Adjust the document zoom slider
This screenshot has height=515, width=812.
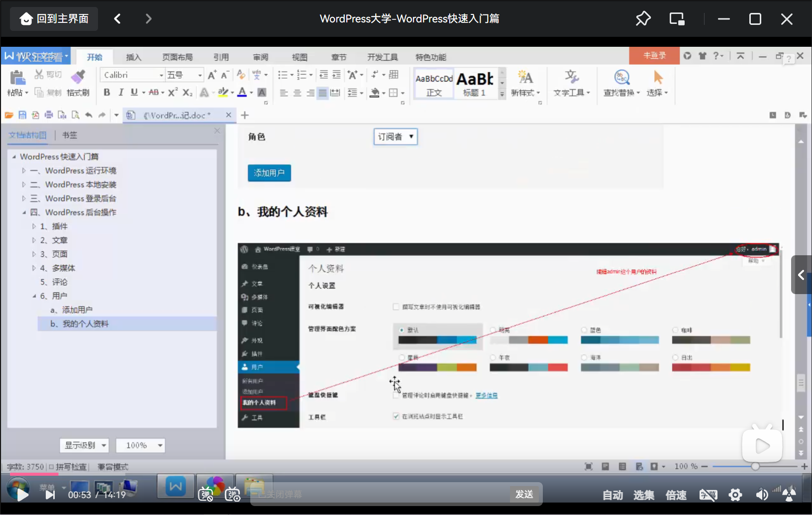[755, 466]
